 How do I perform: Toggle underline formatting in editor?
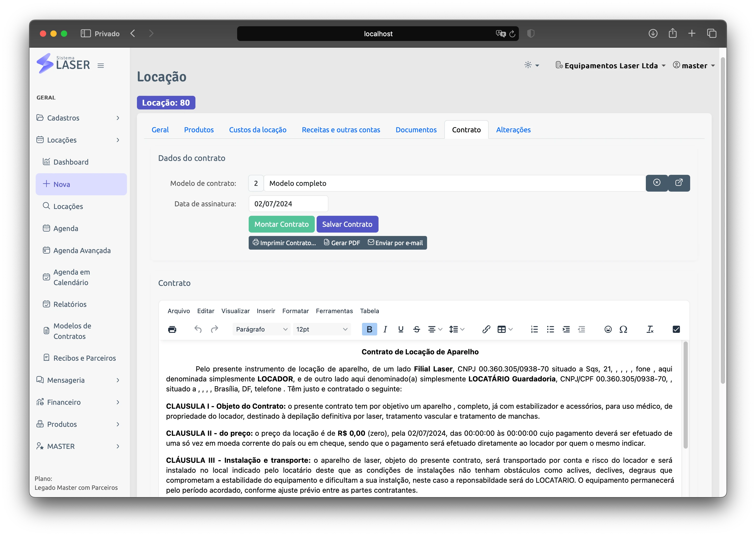[401, 329]
